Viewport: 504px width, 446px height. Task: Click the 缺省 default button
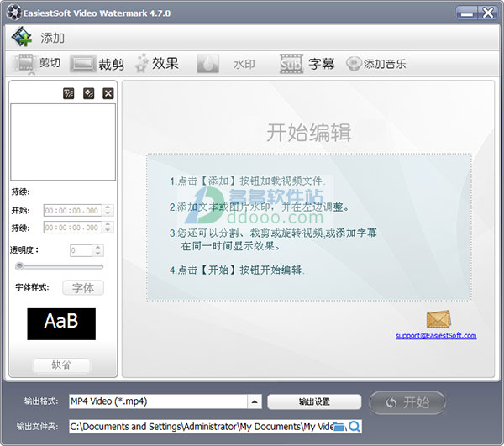tap(61, 365)
